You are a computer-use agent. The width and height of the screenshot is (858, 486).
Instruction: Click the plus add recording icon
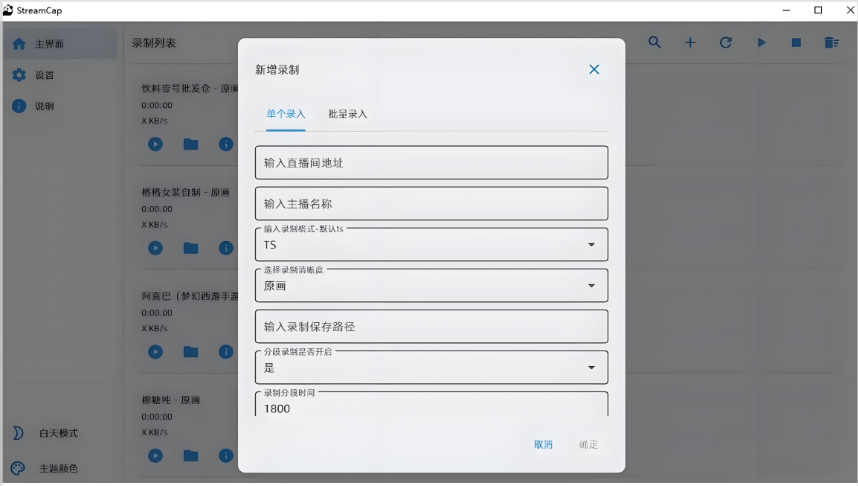pyautogui.click(x=690, y=42)
